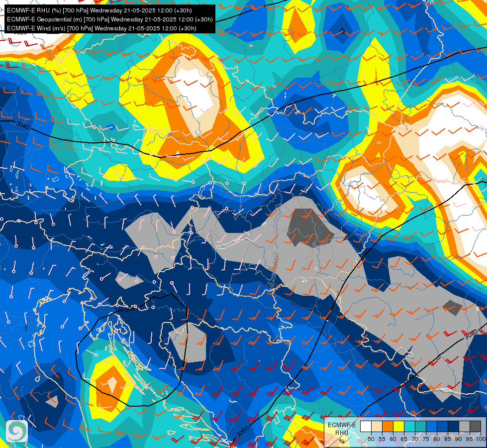The width and height of the screenshot is (487, 448).
Task: Click the legend tick value '90'
Action: pos(459,439)
